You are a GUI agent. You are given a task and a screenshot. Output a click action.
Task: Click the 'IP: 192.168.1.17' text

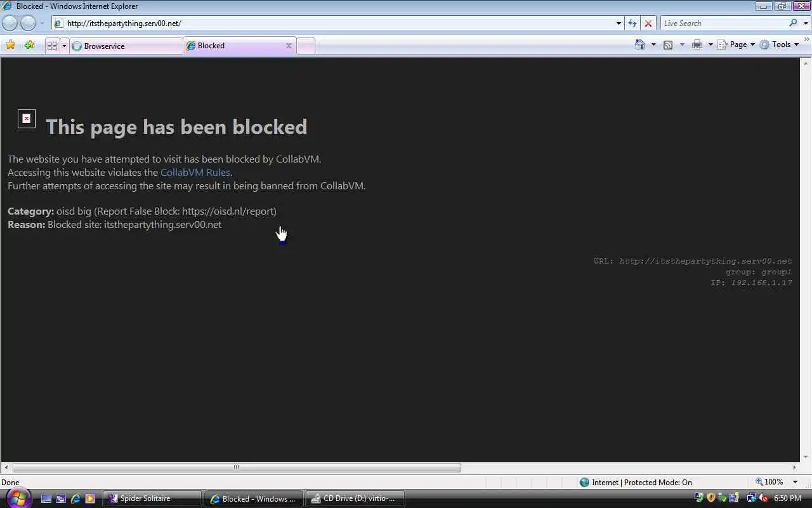(x=751, y=283)
